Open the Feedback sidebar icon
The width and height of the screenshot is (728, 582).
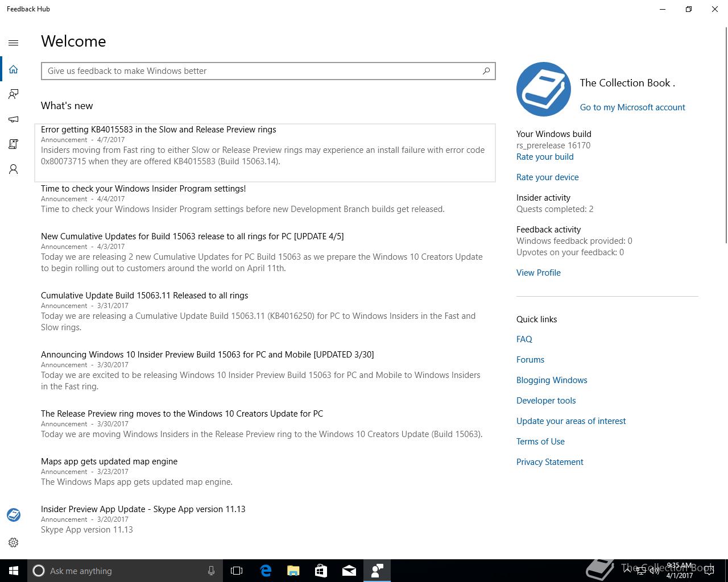click(x=14, y=94)
